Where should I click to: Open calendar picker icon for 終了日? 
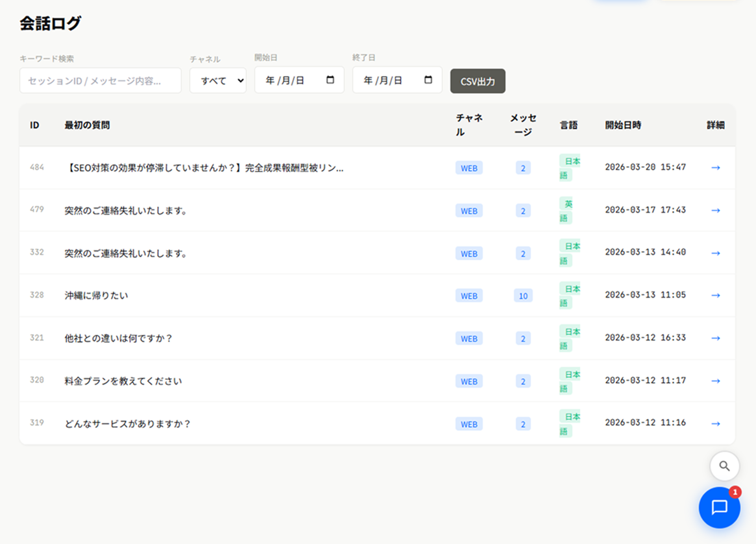(428, 80)
